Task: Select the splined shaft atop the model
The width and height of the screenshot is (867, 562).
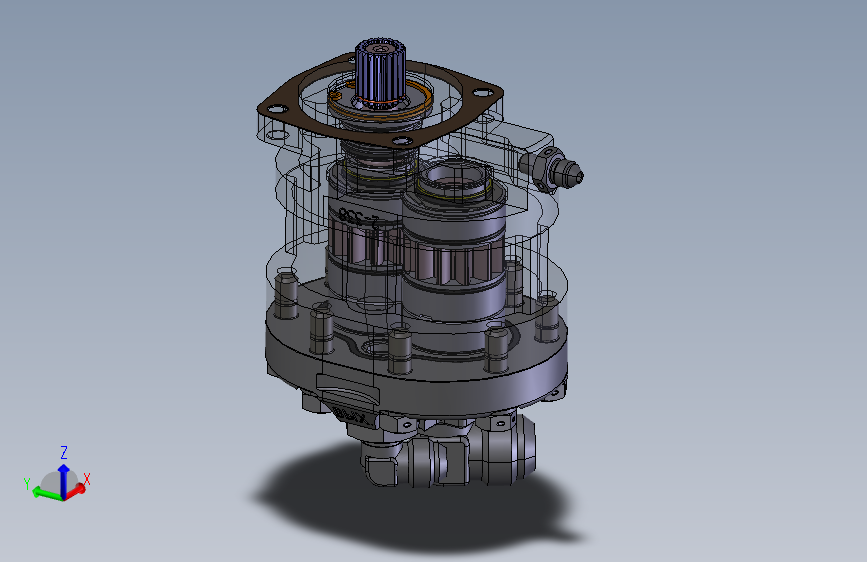Action: coord(379,71)
